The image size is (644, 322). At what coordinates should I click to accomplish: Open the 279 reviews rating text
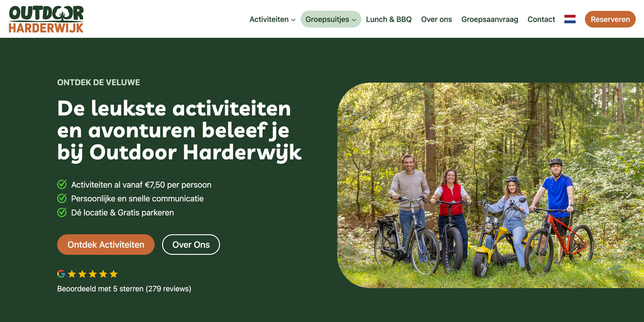coord(124,289)
